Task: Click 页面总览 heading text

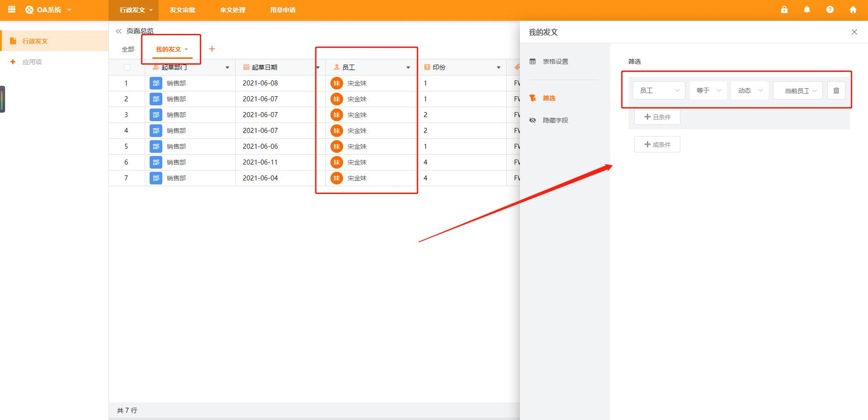Action: pyautogui.click(x=140, y=31)
